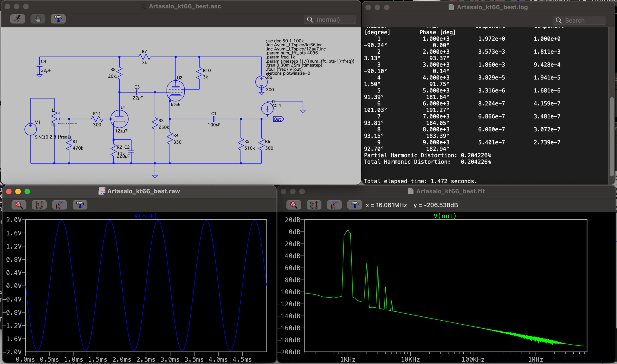Select the I1 AC current source symbol
This screenshot has height=364, width=617.
coord(267,109)
